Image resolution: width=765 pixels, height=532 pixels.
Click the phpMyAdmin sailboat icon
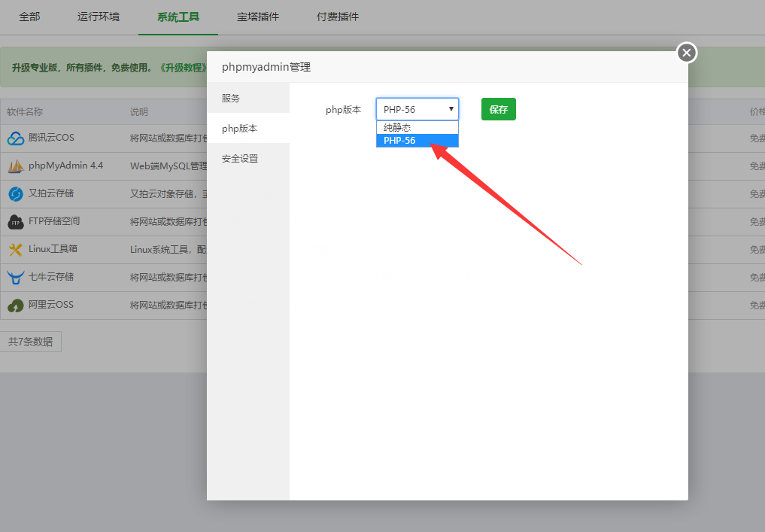pos(16,166)
